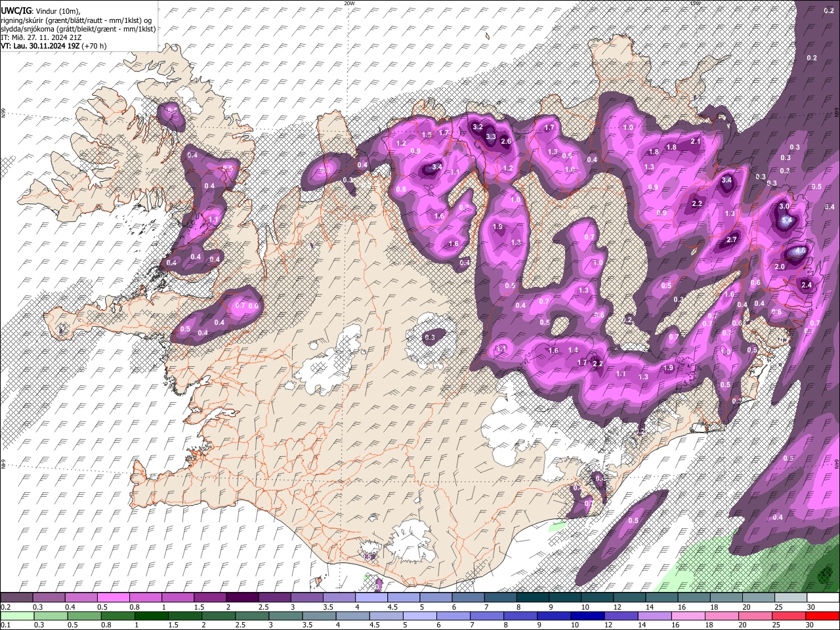Click the '0.2' label in the top legend row

click(x=5, y=607)
